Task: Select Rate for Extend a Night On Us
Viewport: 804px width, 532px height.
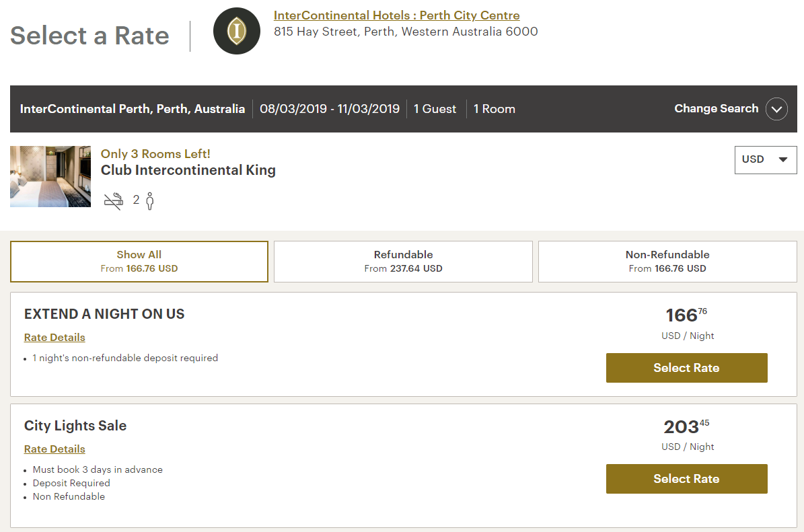Action: [x=686, y=368]
